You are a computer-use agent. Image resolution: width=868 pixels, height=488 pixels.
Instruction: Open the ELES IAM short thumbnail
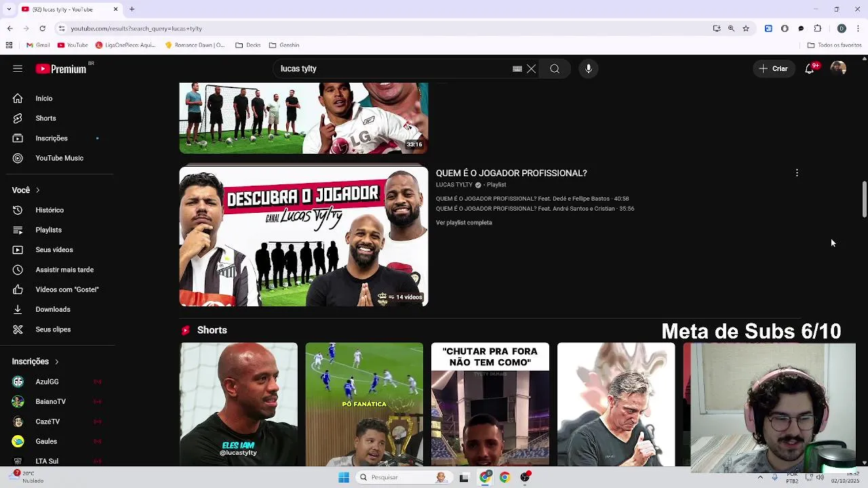click(239, 405)
